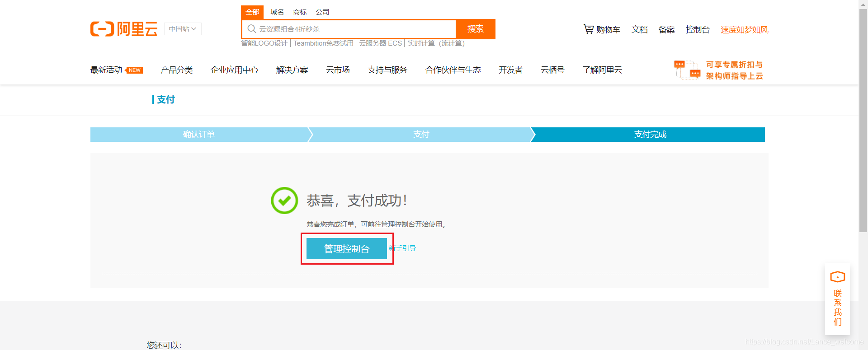The width and height of the screenshot is (868, 350).
Task: Open the 产品分类 menu
Action: coord(177,70)
